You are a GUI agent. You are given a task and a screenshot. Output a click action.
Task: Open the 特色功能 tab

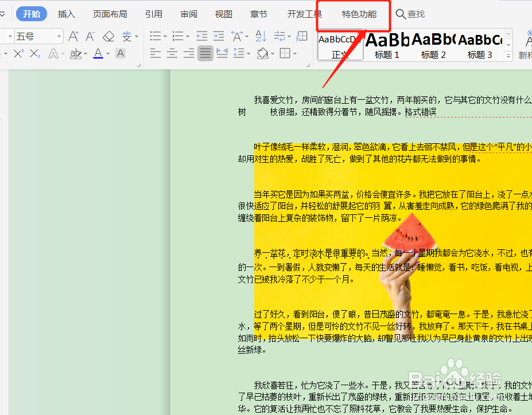coord(359,14)
